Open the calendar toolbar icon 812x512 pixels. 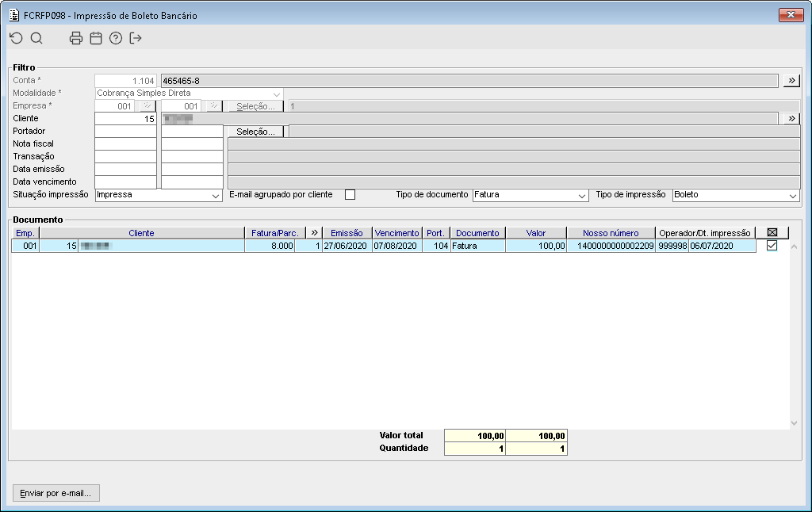96,38
